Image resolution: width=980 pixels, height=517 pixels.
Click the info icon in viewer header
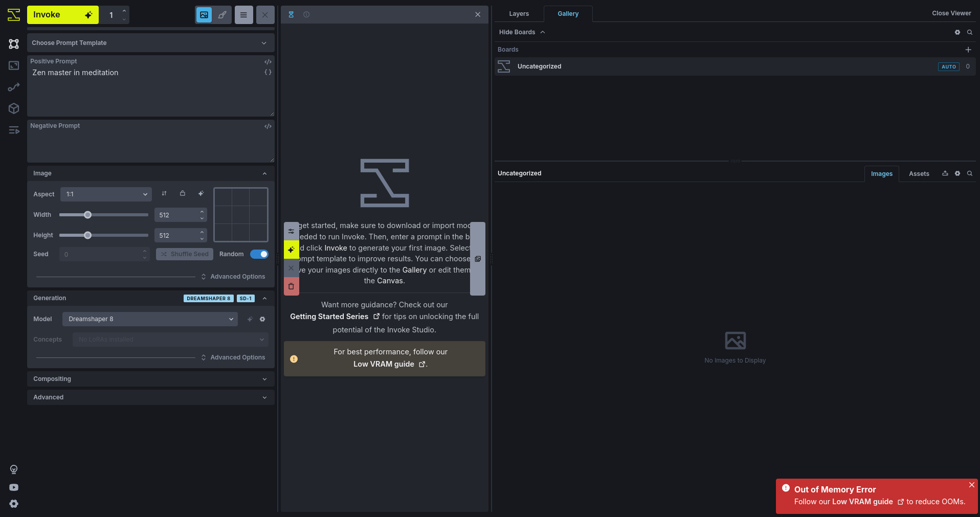tap(306, 14)
